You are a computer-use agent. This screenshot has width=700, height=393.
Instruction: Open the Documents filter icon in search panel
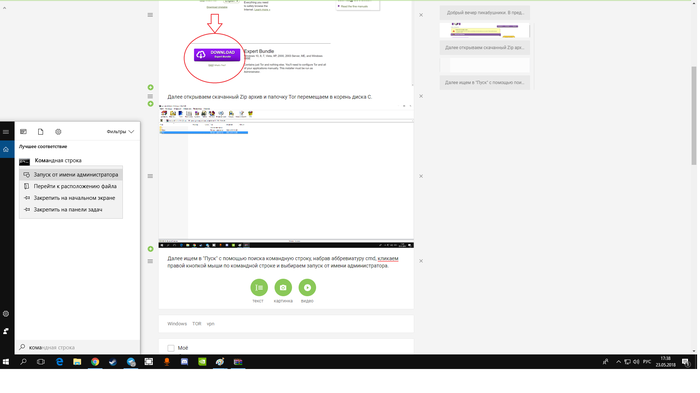point(41,132)
